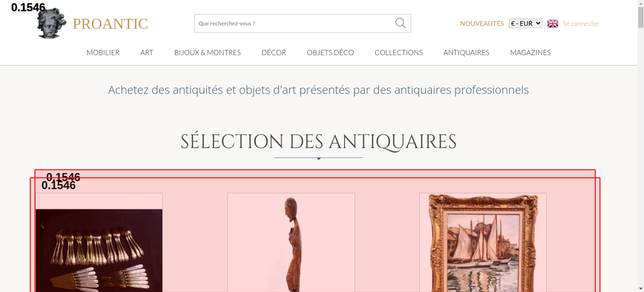The height and width of the screenshot is (292, 644).
Task: Open the PROANTIC home link
Action: (110, 24)
